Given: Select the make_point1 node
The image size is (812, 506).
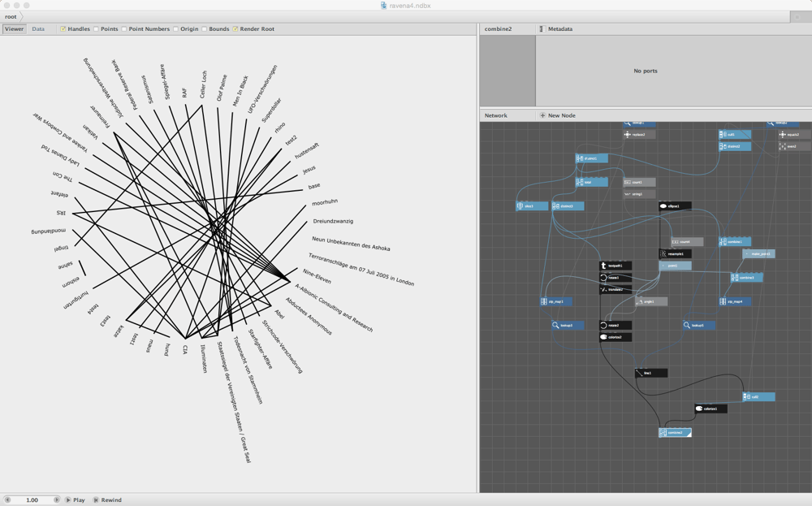Looking at the screenshot, I should 758,253.
